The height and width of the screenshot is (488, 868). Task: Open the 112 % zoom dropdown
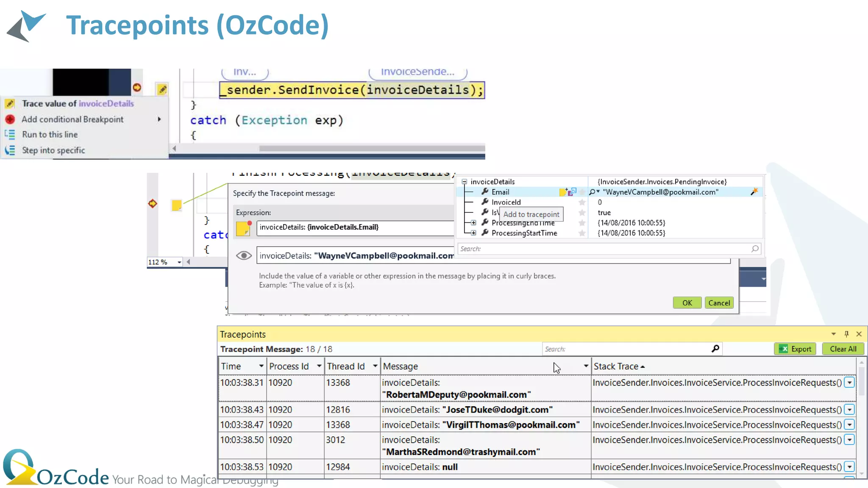point(179,262)
